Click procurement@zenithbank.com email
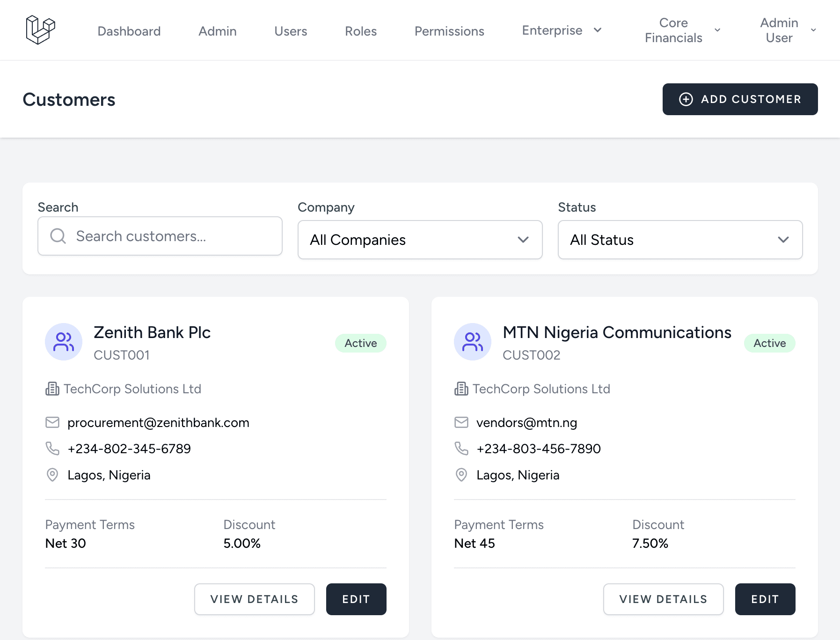This screenshot has height=640, width=840. [x=158, y=422]
